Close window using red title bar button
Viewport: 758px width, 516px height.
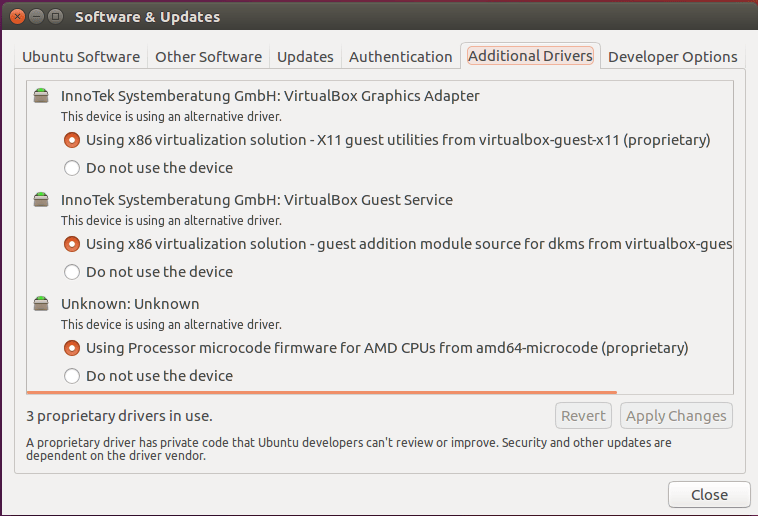17,16
